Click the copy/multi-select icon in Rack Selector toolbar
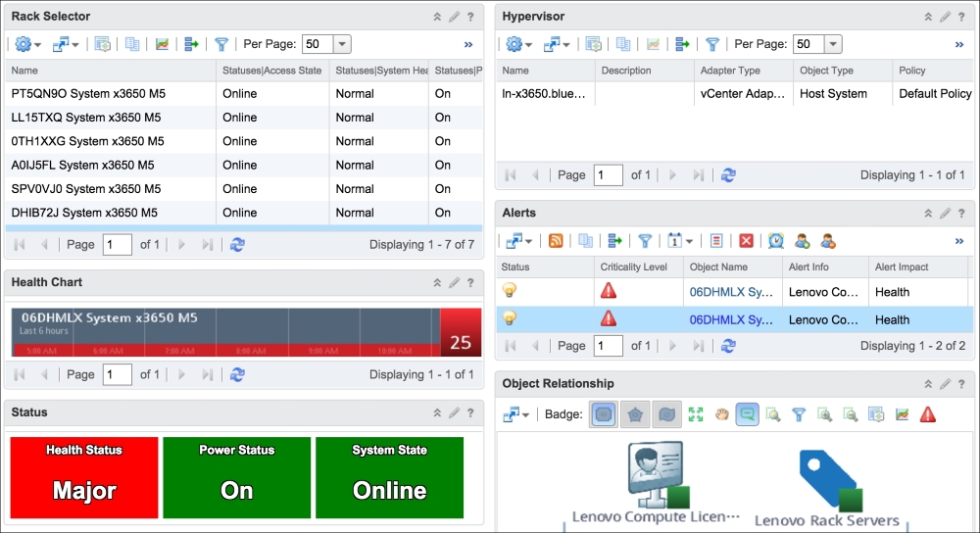 [132, 44]
